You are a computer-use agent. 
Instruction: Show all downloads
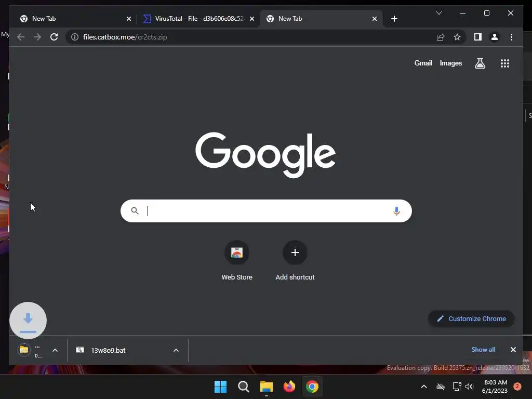pyautogui.click(x=483, y=350)
